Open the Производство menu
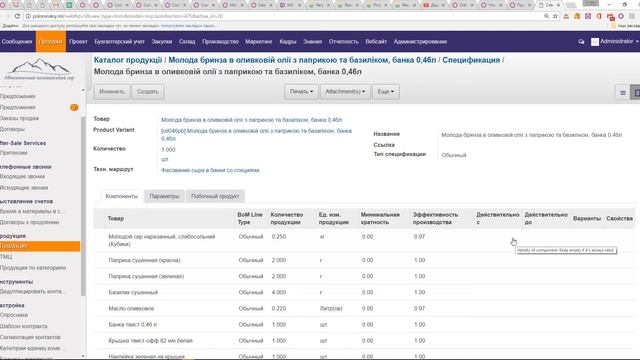 pyautogui.click(x=220, y=42)
